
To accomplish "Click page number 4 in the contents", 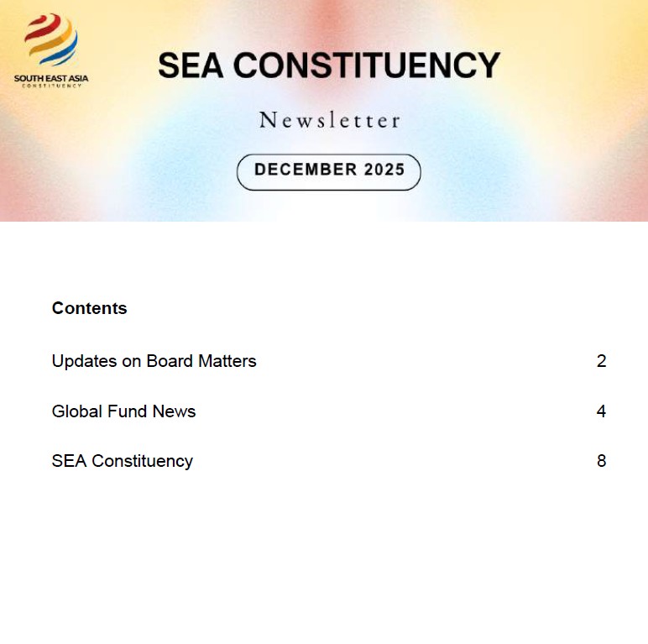I will click(x=601, y=411).
